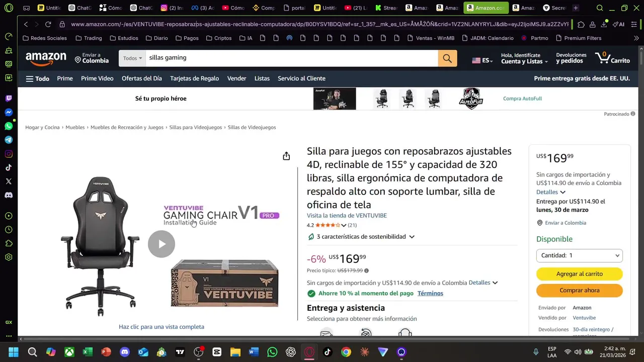644x362 pixels.
Task: Click the (21) reviews count link
Action: (352, 225)
